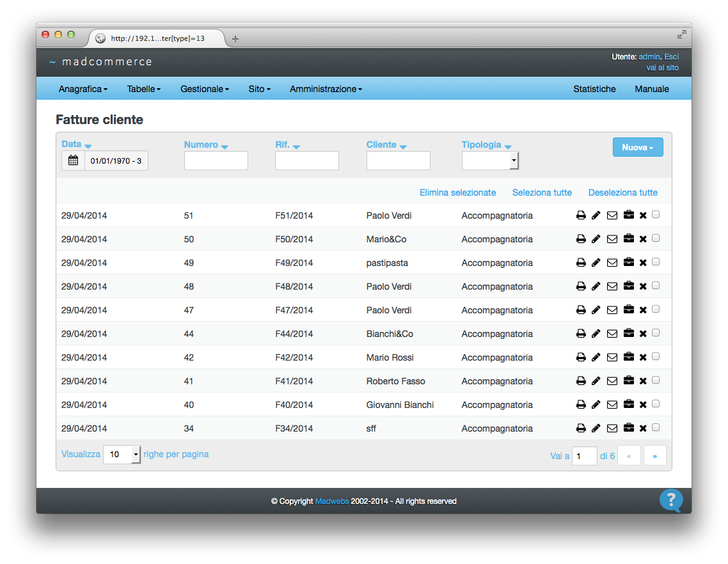Click Elimina selezionate link
Viewport: 728px width, 564px height.
coord(458,192)
